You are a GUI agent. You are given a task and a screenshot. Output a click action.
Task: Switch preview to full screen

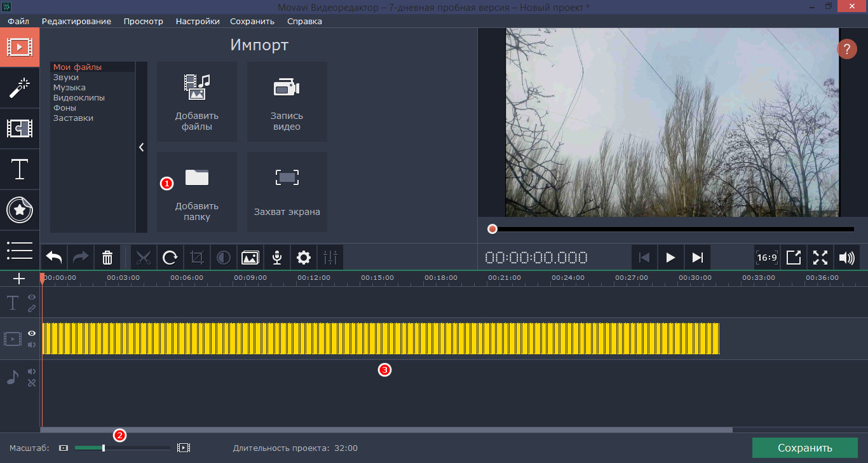820,258
